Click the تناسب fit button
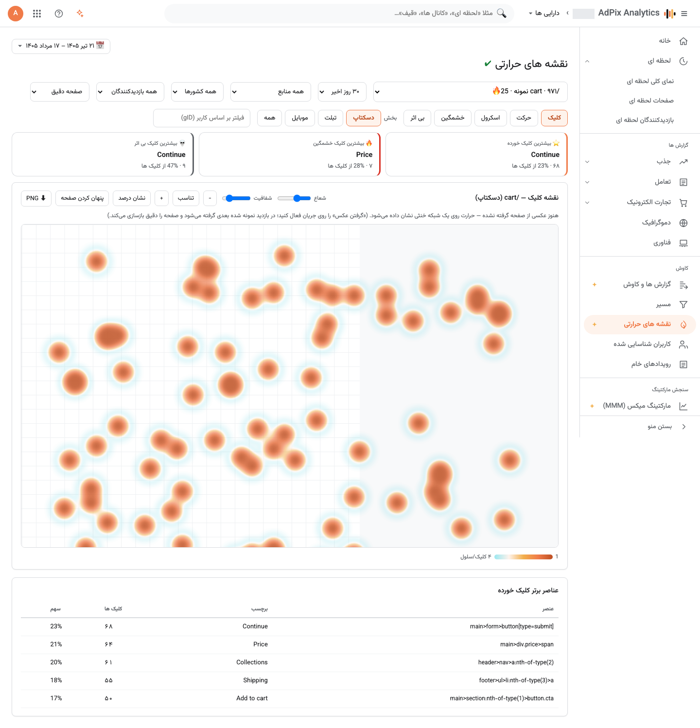This screenshot has width=700, height=728. pos(186,198)
